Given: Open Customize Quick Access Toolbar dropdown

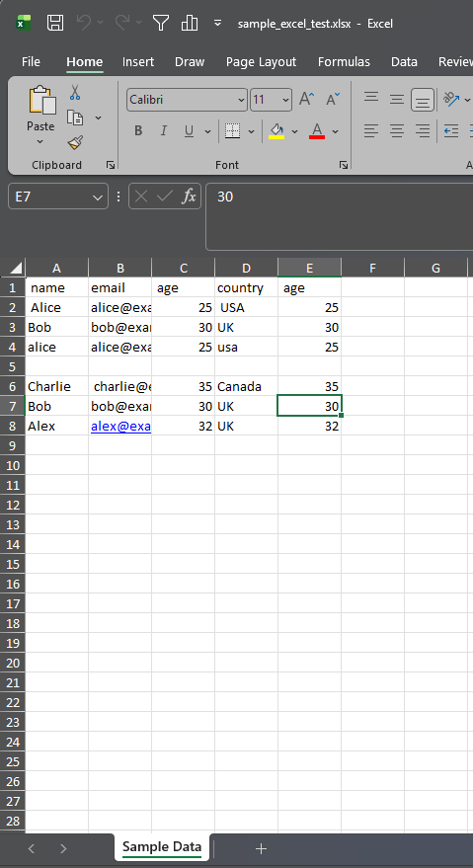Looking at the screenshot, I should pos(217,23).
